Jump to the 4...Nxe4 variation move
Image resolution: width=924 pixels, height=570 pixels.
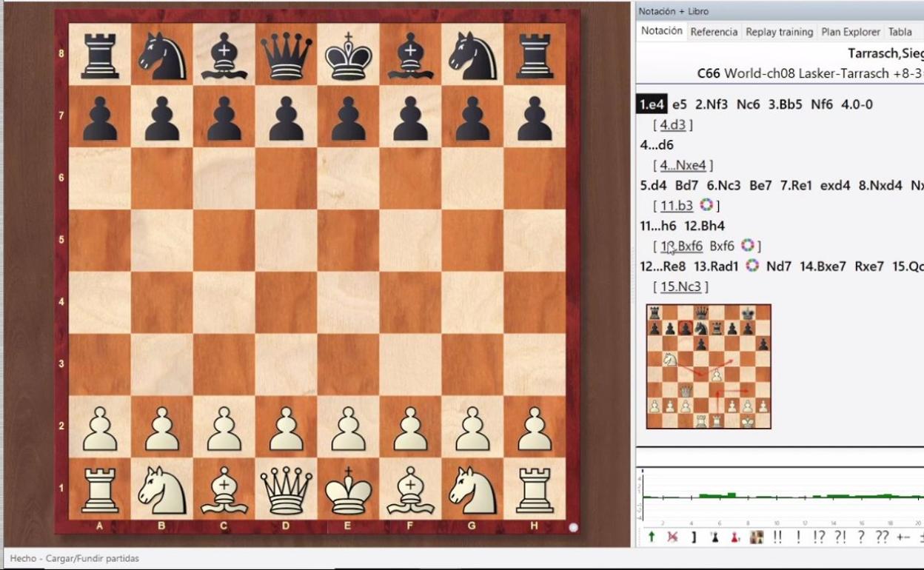pos(686,165)
